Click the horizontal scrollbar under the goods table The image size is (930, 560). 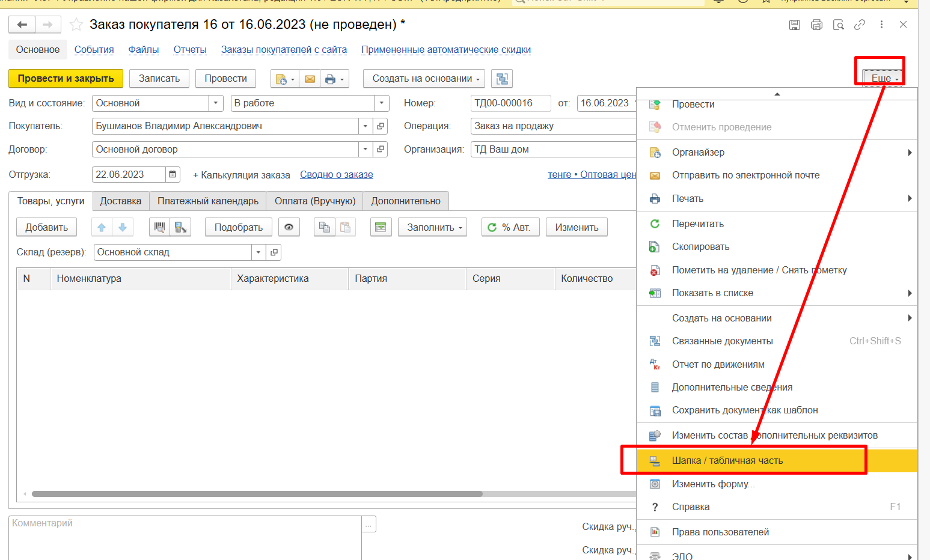257,494
